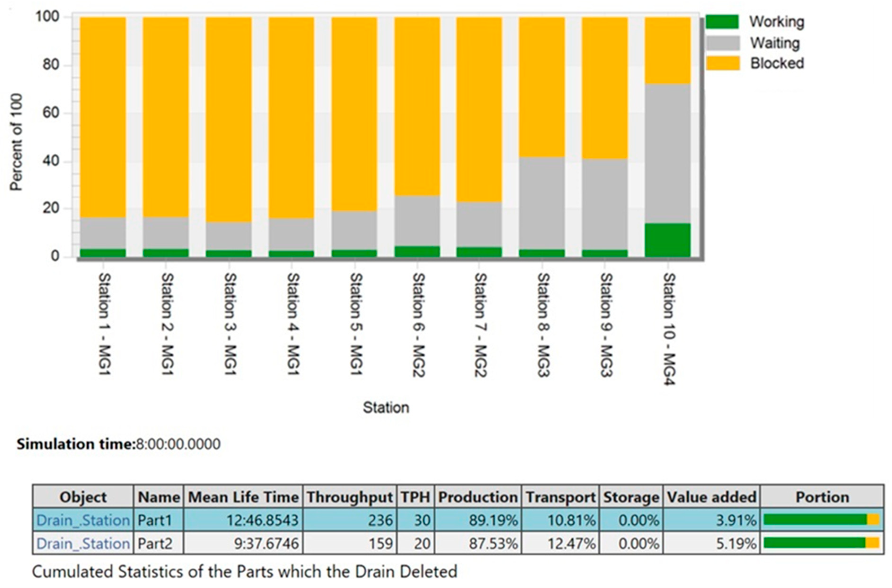
Task: Click the Part2 Portion progress bar
Action: coord(821,543)
